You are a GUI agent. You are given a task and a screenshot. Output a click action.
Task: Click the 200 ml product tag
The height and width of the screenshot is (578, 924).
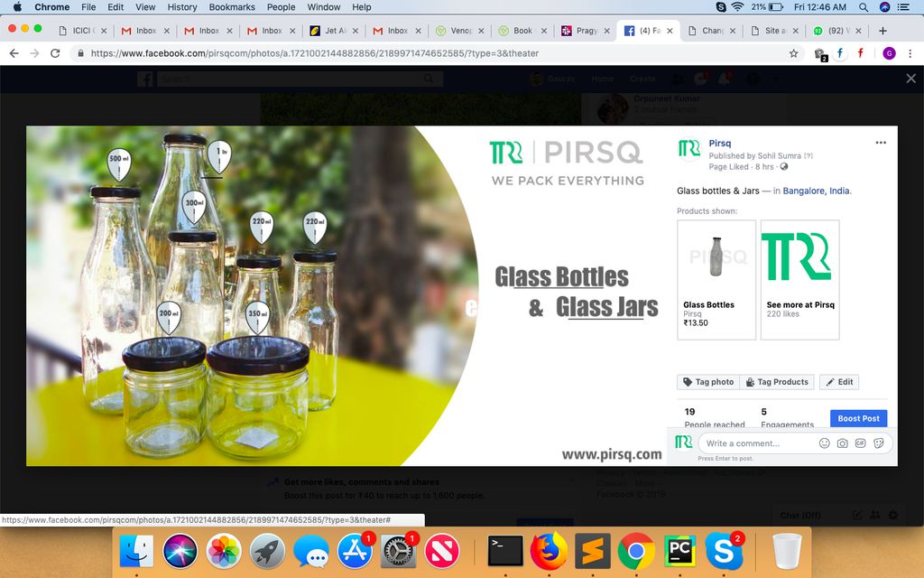tap(169, 317)
